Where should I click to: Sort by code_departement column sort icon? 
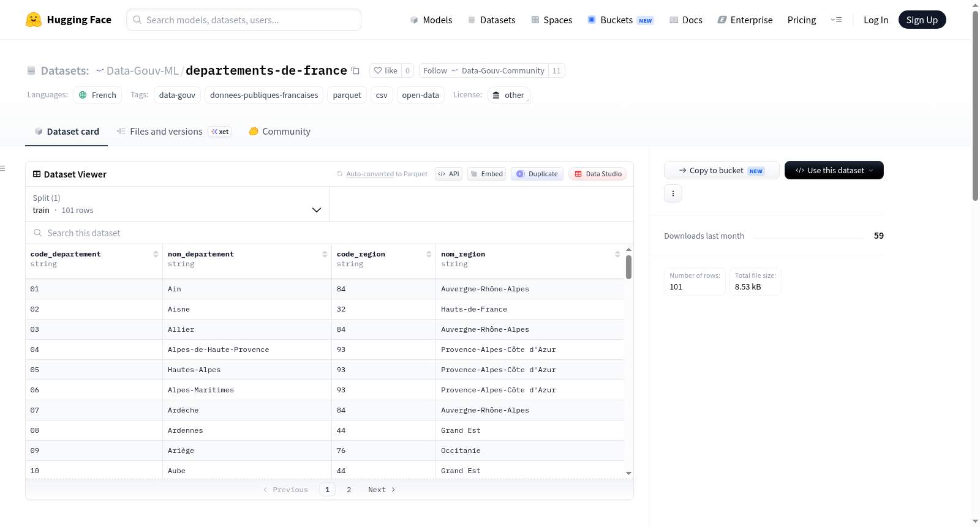pyautogui.click(x=156, y=254)
